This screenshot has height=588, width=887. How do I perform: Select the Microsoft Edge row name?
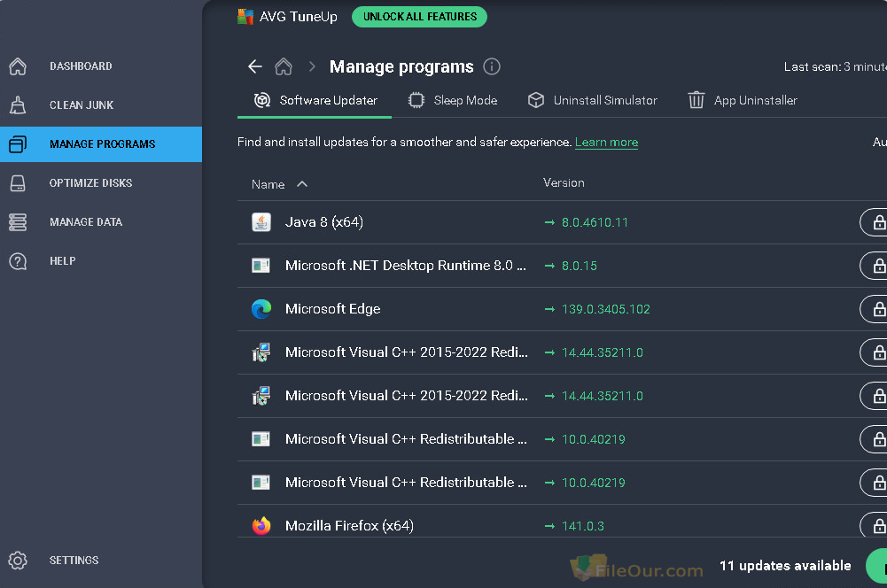[332, 309]
